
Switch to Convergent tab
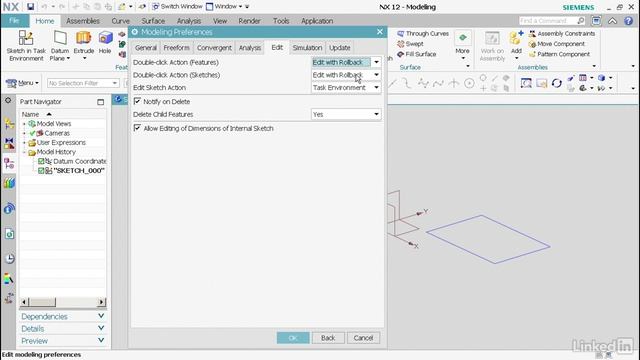[x=214, y=48]
